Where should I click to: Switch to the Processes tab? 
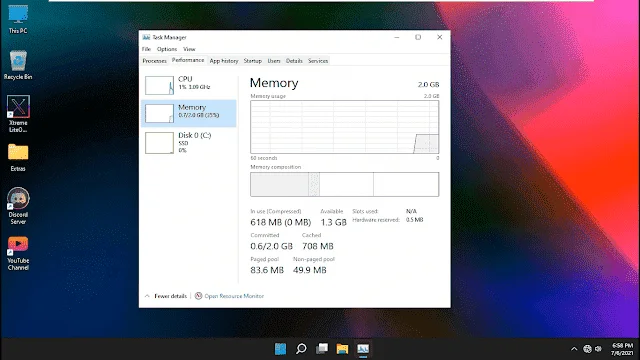154,61
